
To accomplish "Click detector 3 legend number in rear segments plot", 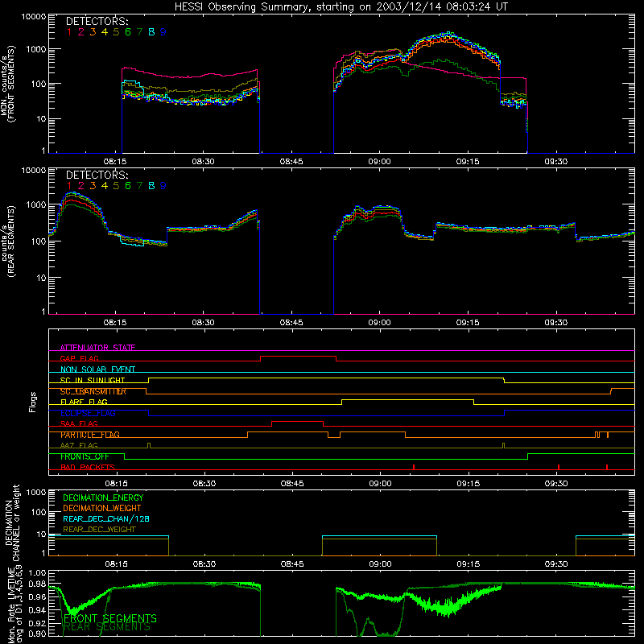I will pos(93,186).
